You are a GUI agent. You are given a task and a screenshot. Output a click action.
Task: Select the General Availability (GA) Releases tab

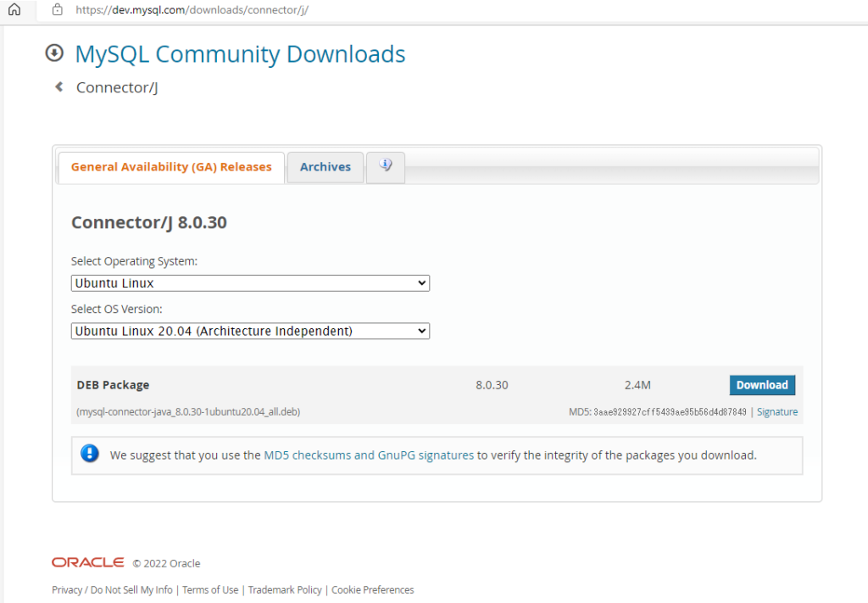(x=170, y=166)
